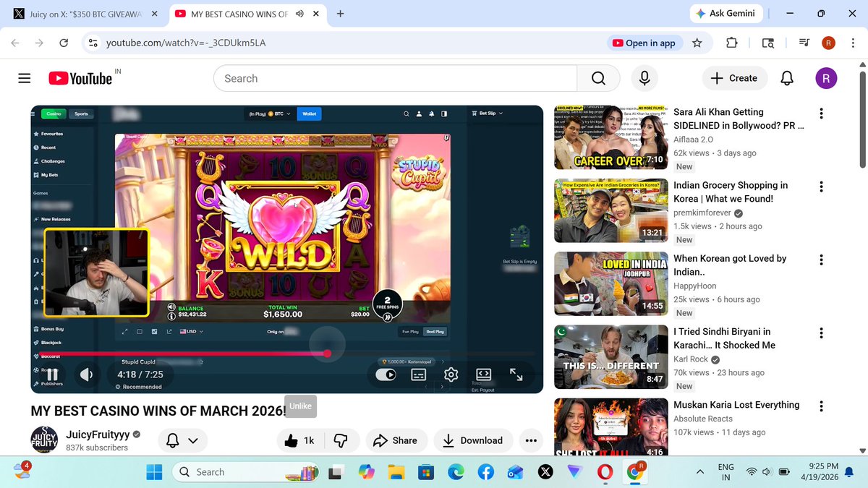Focus the YouTube search input field
Viewport: 868px width, 488px height.
395,78
